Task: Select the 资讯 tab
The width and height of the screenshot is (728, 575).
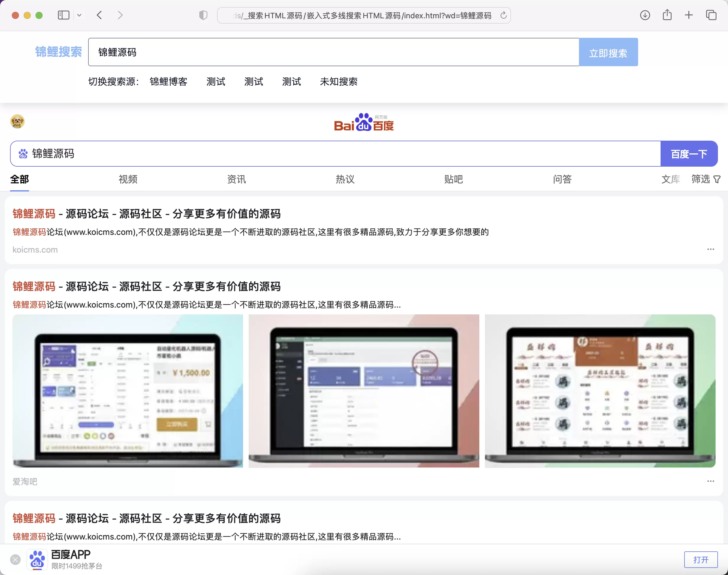Action: (237, 179)
